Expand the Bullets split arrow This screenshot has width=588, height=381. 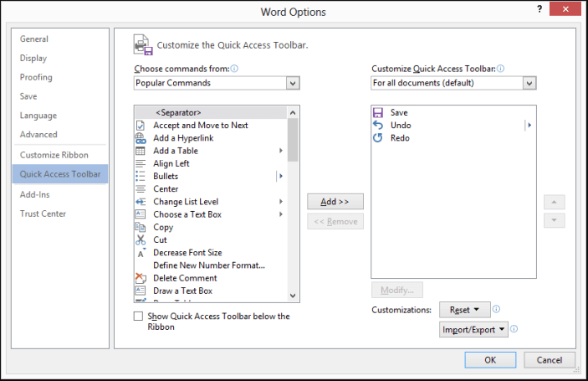pos(281,176)
